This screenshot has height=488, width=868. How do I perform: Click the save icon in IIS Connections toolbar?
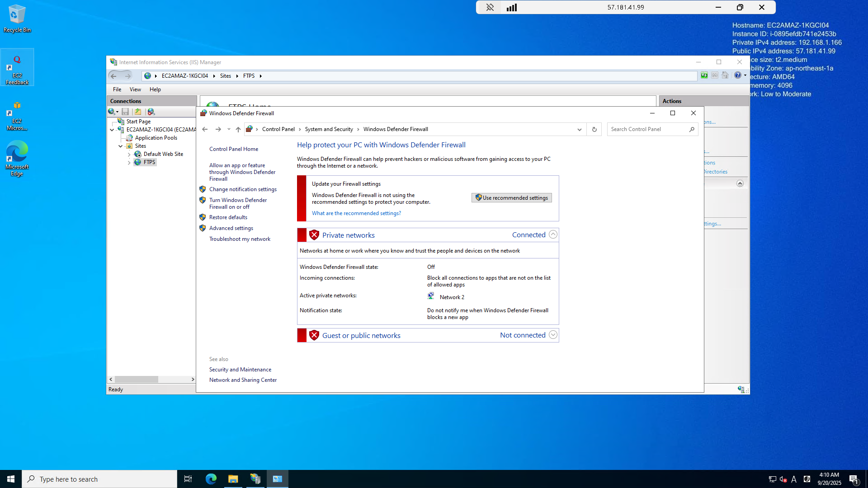[125, 112]
